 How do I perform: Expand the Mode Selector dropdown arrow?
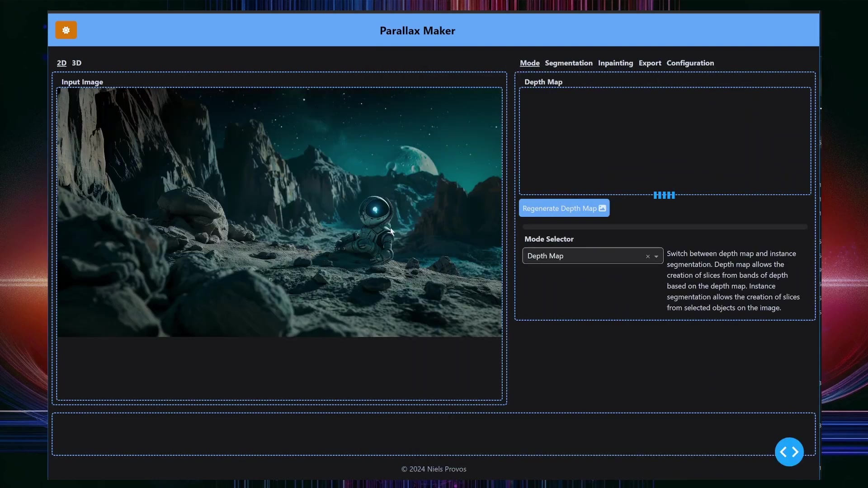point(656,256)
